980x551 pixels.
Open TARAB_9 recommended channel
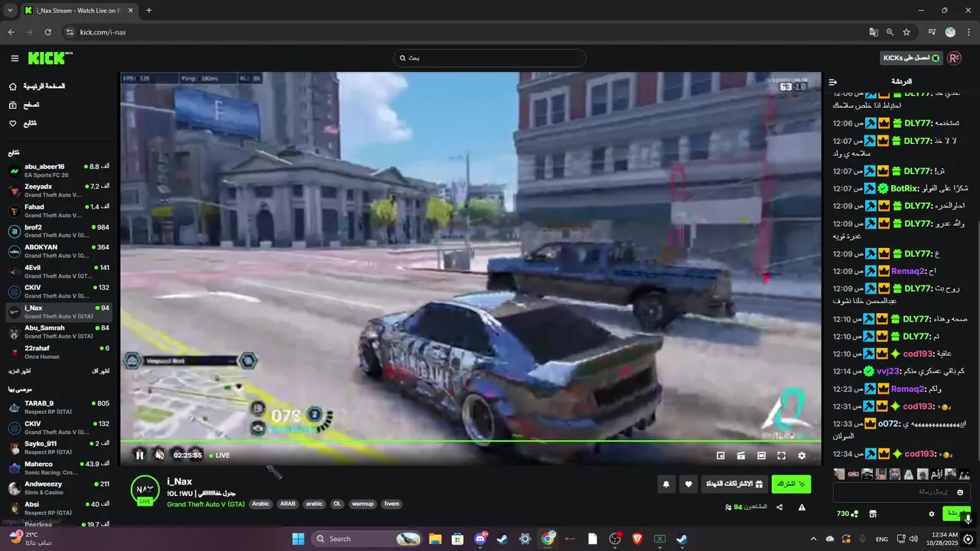coord(60,407)
